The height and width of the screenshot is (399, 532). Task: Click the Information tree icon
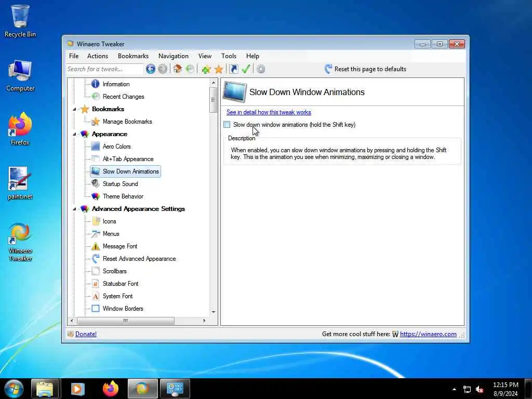[x=96, y=84]
